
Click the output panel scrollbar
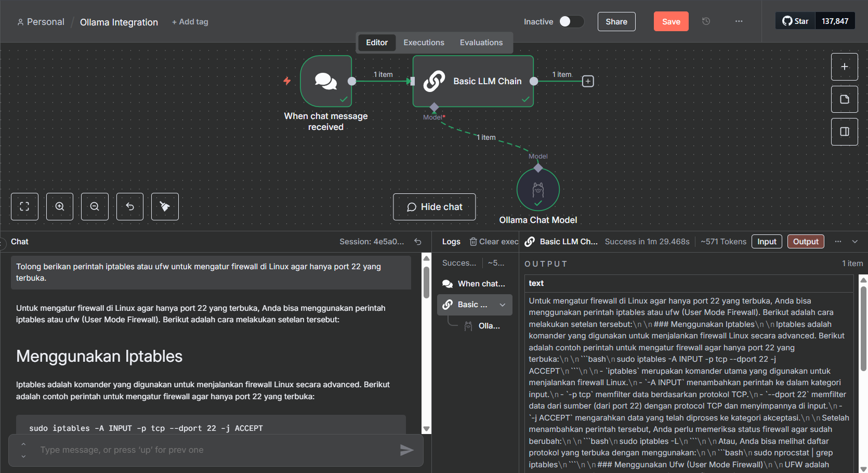tap(864, 327)
